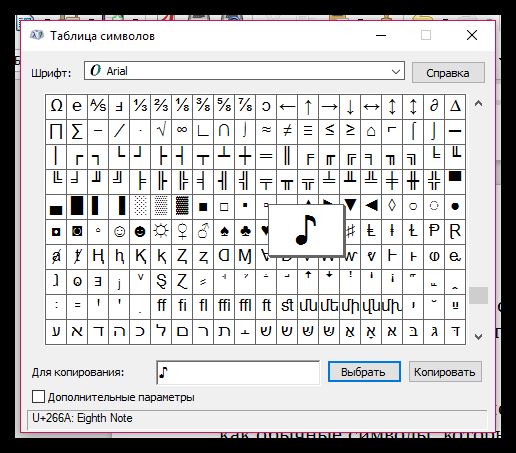Screen dimensions: 516x453
Task: Open the Шрифт font dropdown showing Arial
Action: (x=244, y=71)
